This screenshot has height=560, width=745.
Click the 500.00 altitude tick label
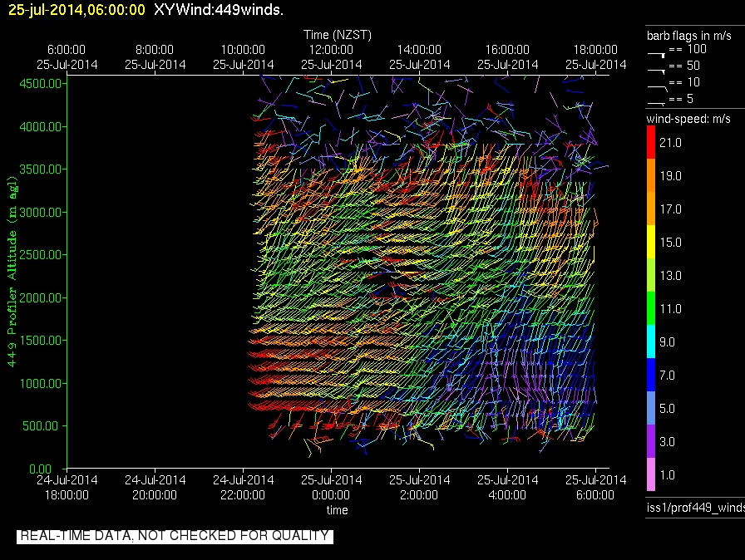(x=42, y=425)
